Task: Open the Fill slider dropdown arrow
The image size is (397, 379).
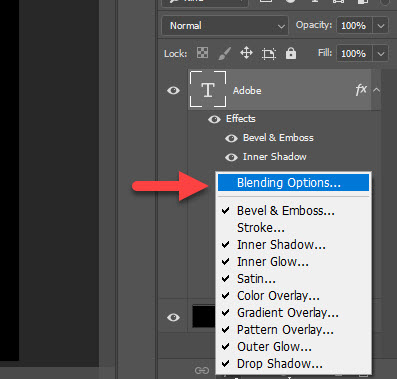Action: [x=381, y=53]
